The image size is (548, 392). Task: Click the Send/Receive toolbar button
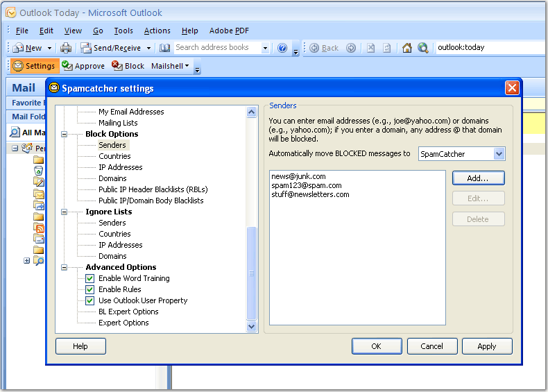pos(111,48)
